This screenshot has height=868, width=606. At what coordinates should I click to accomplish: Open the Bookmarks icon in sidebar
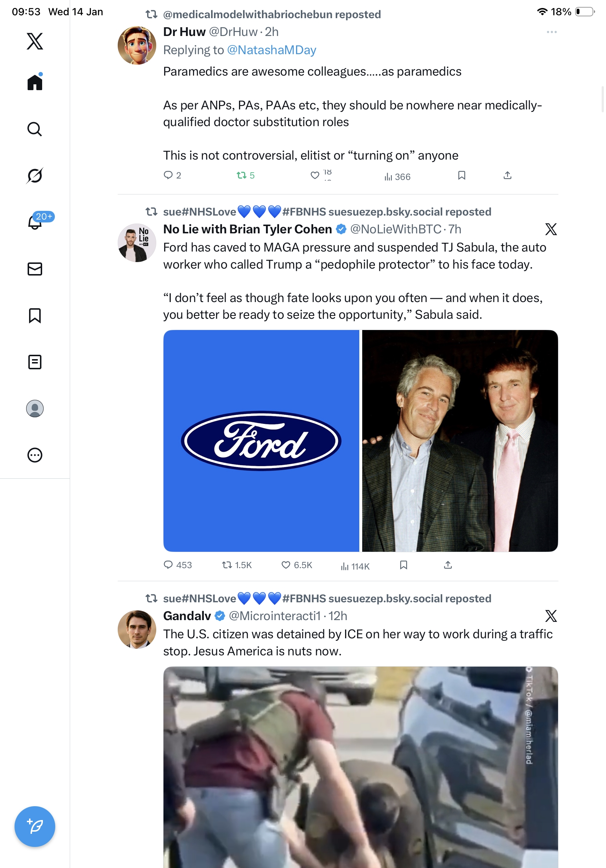coord(35,315)
